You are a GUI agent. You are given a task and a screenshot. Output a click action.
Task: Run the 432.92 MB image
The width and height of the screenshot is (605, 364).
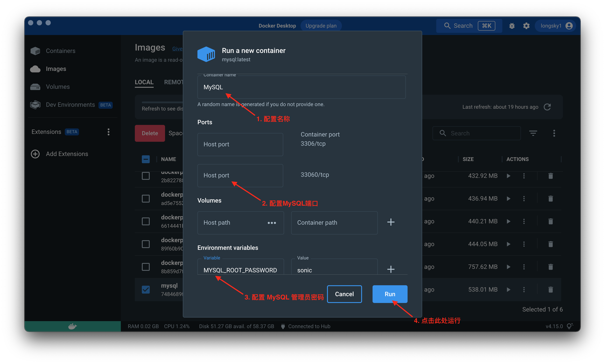click(508, 176)
